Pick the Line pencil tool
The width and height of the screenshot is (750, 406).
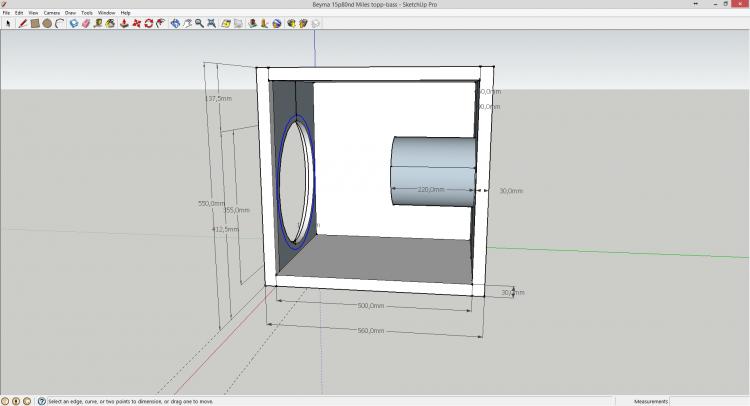click(22, 23)
